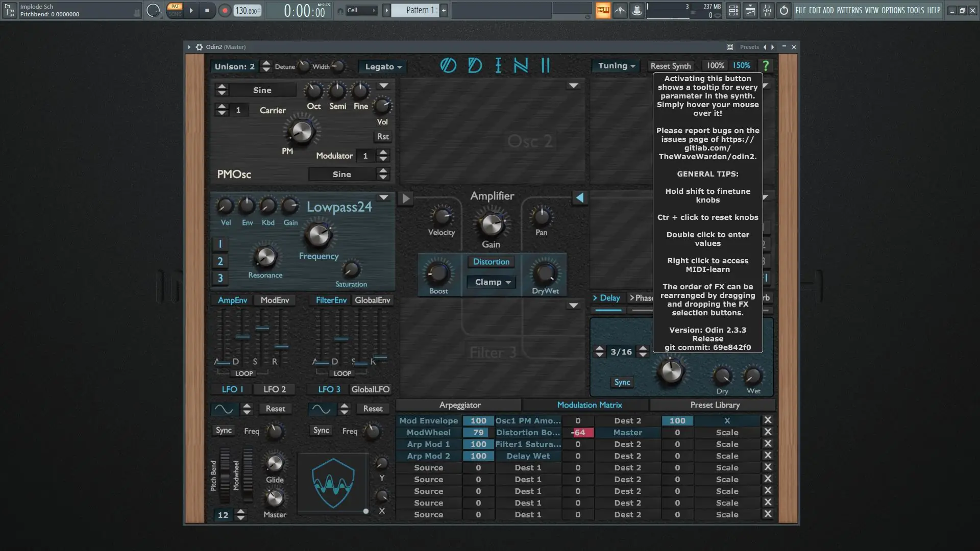Image resolution: width=980 pixels, height=551 pixels.
Task: Toggle the oscillator Rst reset button
Action: (x=382, y=137)
